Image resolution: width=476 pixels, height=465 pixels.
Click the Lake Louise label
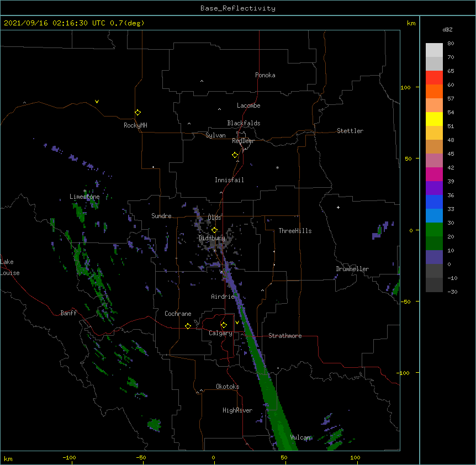tap(10, 267)
